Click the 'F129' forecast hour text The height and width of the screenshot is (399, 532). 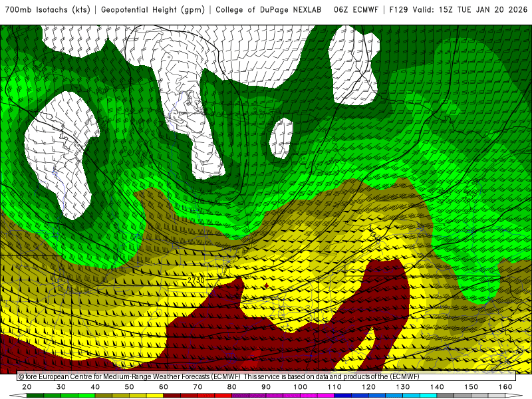(398, 10)
